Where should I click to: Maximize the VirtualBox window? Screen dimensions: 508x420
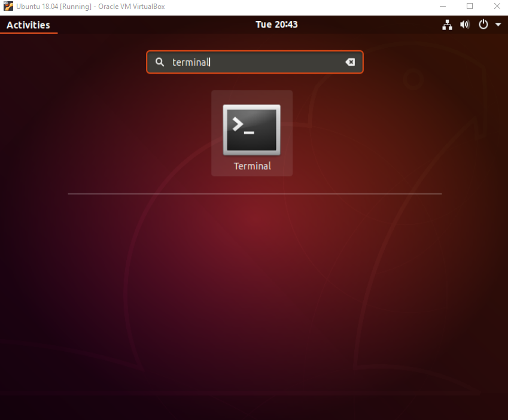coord(470,7)
